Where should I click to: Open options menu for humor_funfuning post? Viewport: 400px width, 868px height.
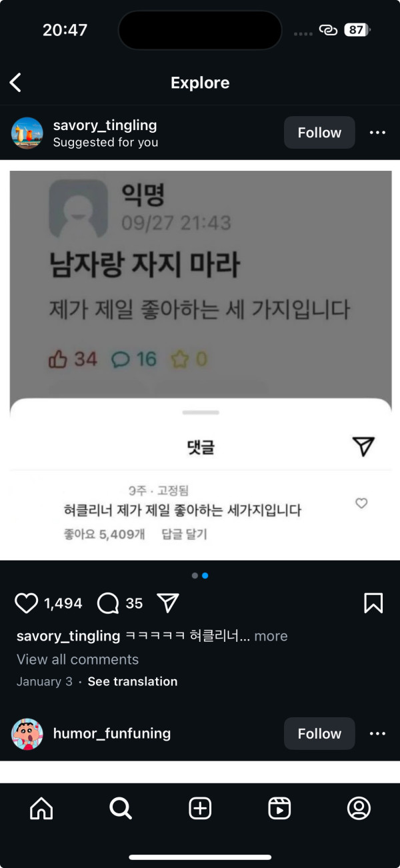pos(377,734)
